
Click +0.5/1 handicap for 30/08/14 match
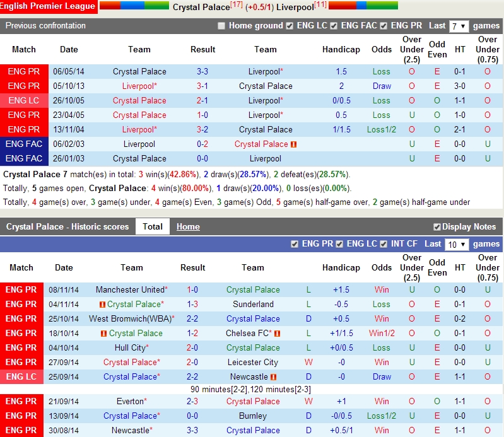(x=341, y=430)
